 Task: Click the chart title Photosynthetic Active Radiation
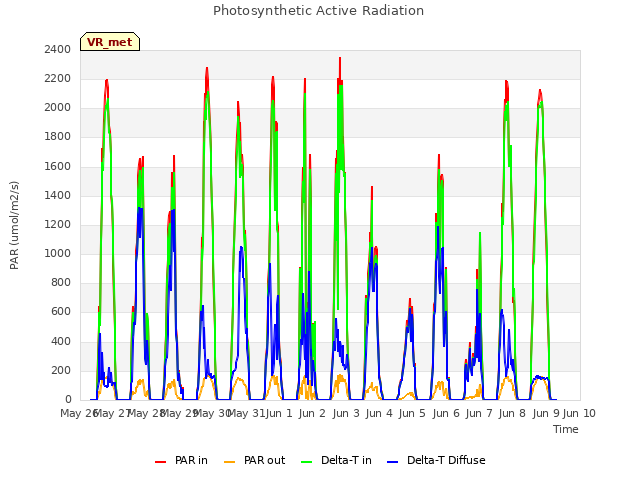[x=318, y=11]
